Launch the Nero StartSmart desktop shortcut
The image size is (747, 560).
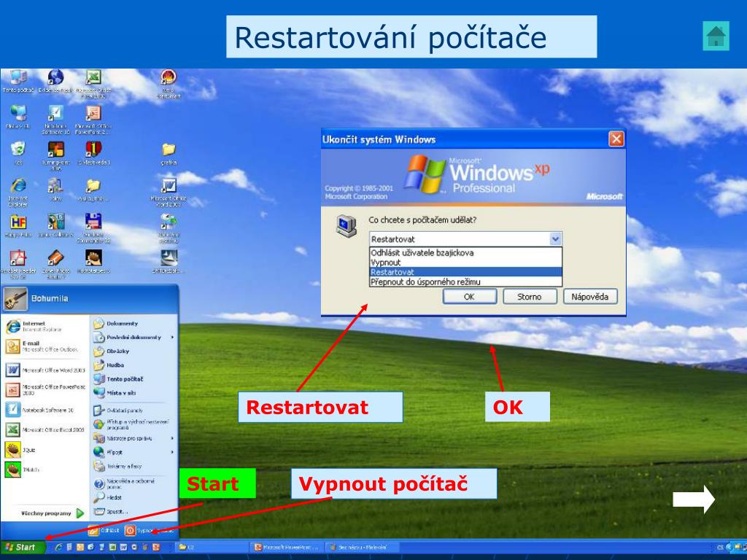(169, 82)
